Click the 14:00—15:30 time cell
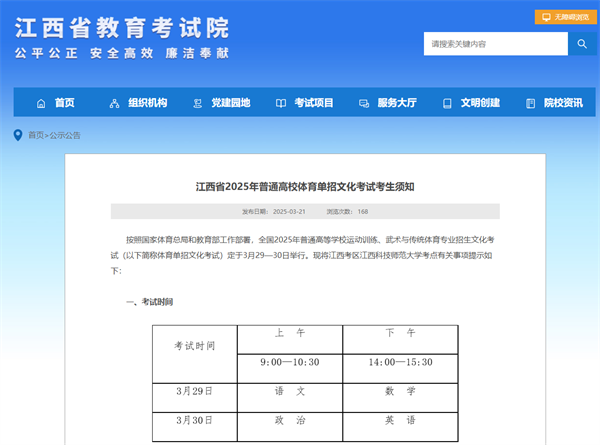600x445 pixels. click(400, 368)
